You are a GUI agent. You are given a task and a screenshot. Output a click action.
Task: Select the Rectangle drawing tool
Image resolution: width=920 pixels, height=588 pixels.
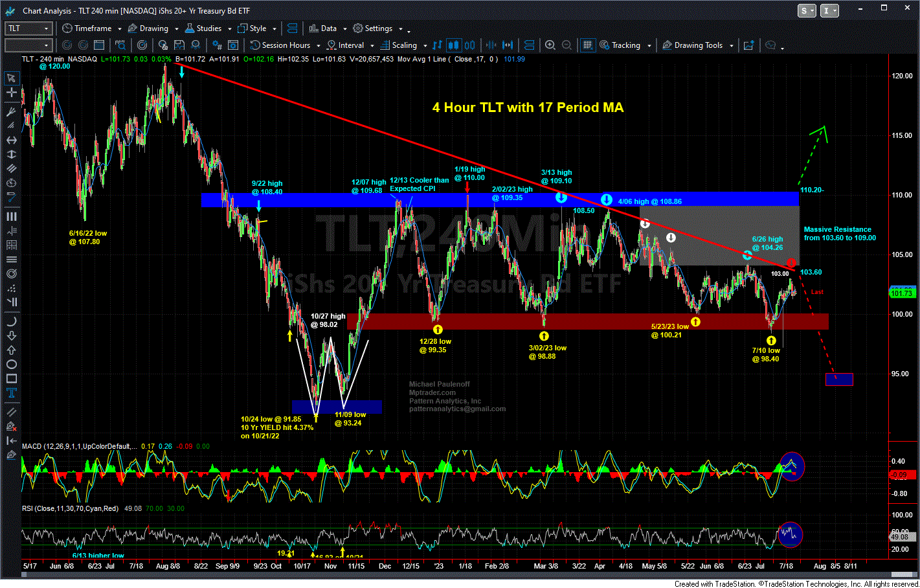[11, 378]
